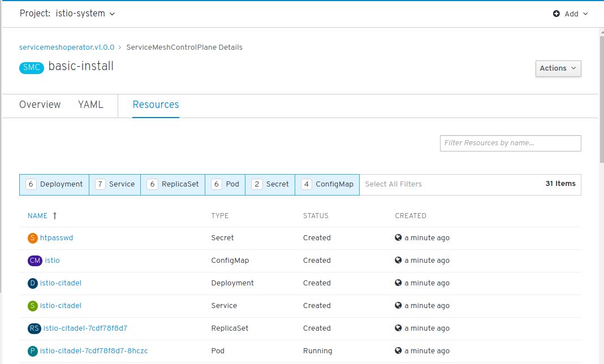Image resolution: width=604 pixels, height=364 pixels.
Task: Open the istio-citadel-7cdf78f8d7-8hczc pod link
Action: pos(94,351)
